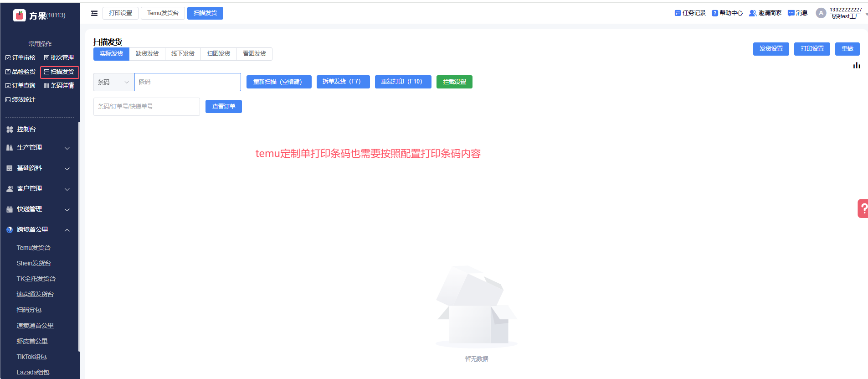The height and width of the screenshot is (379, 868).
Task: Open Temu发货台 in sidebar submenu
Action: pyautogui.click(x=34, y=248)
